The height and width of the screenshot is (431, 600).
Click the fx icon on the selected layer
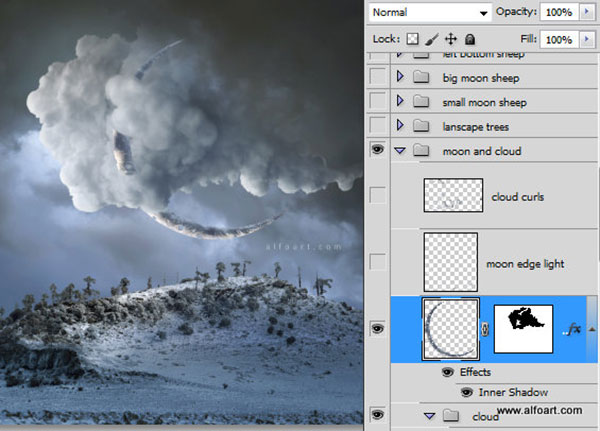pos(572,329)
